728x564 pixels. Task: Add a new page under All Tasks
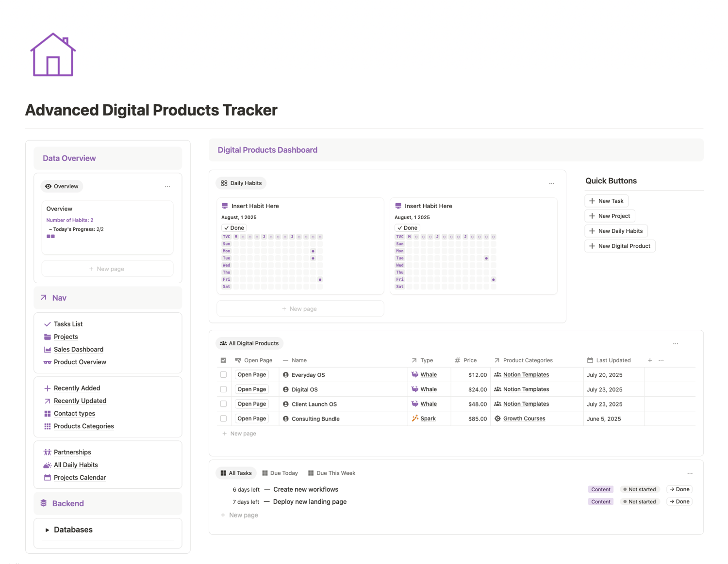pos(240,515)
